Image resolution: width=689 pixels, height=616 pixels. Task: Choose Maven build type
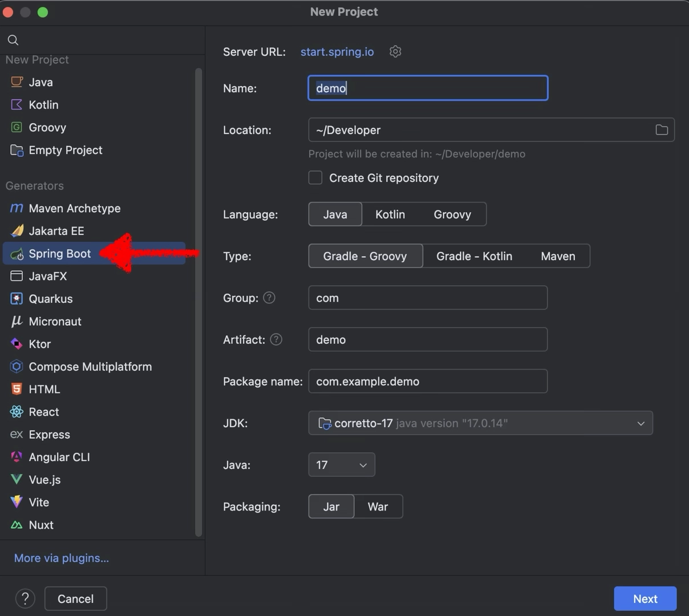coord(558,256)
